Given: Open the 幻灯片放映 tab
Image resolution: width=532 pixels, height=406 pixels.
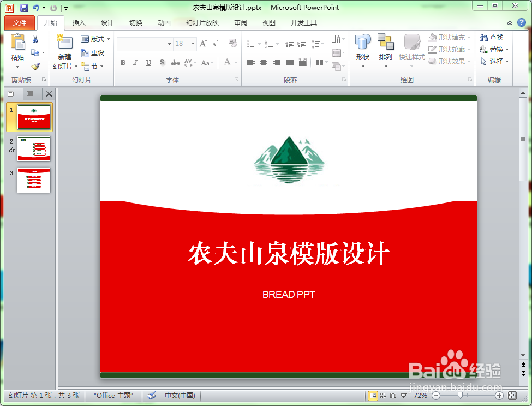Looking at the screenshot, I should click(202, 23).
